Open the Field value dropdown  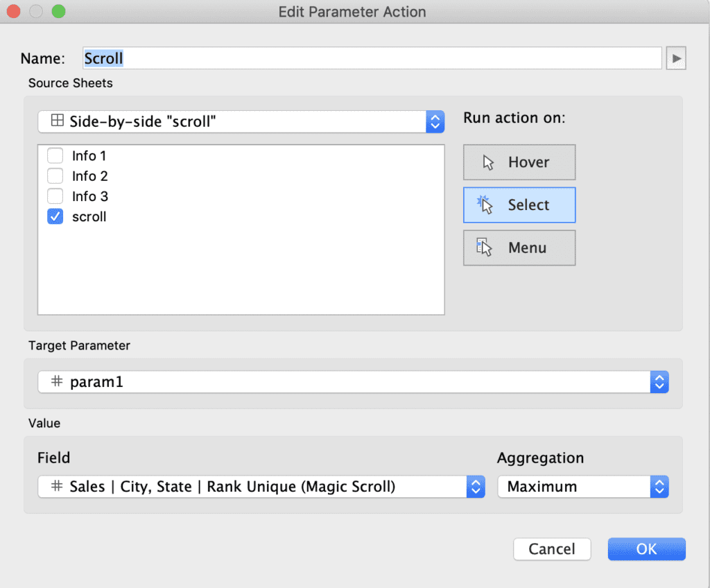point(476,486)
